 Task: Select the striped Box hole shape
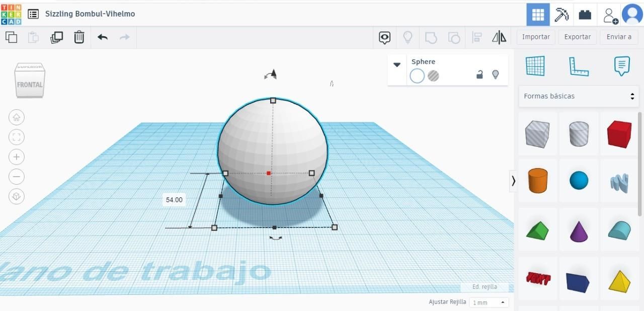[x=537, y=134]
